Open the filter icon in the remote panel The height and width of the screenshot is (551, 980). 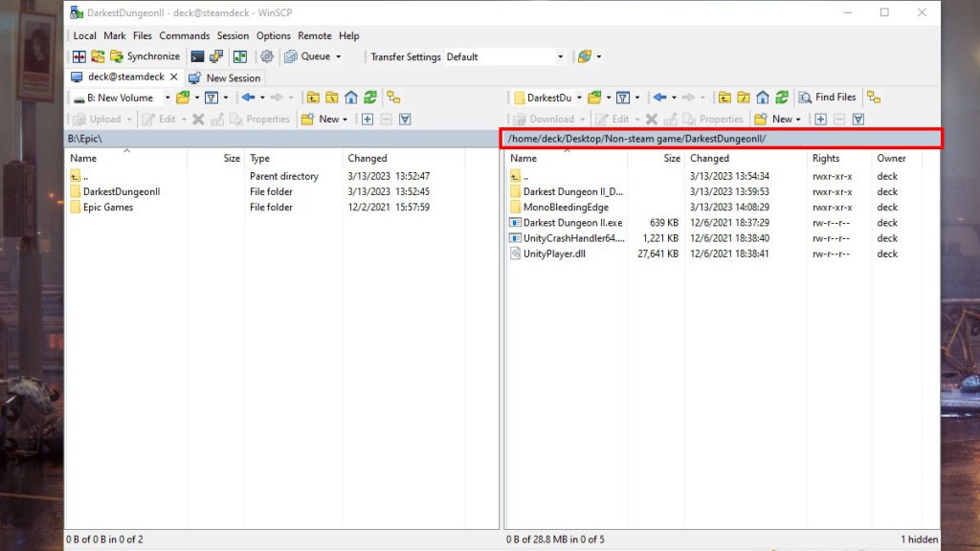click(x=623, y=98)
